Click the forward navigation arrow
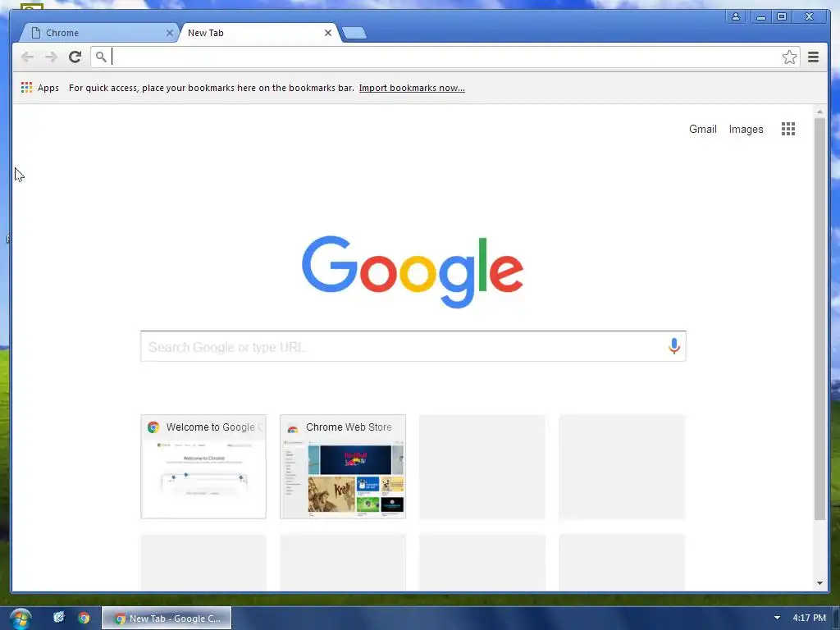 [x=51, y=57]
